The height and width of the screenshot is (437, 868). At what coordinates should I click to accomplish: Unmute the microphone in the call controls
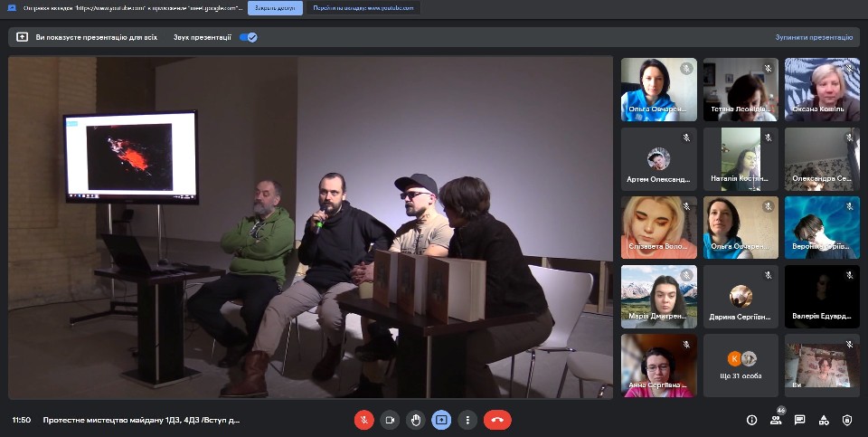(363, 420)
